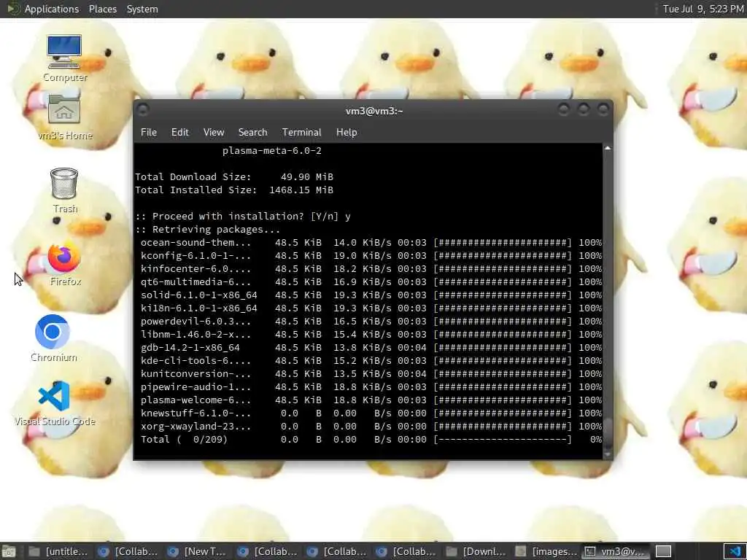Image resolution: width=747 pixels, height=560 pixels.
Task: Click the Visual Studio Code tray icon
Action: (x=735, y=551)
